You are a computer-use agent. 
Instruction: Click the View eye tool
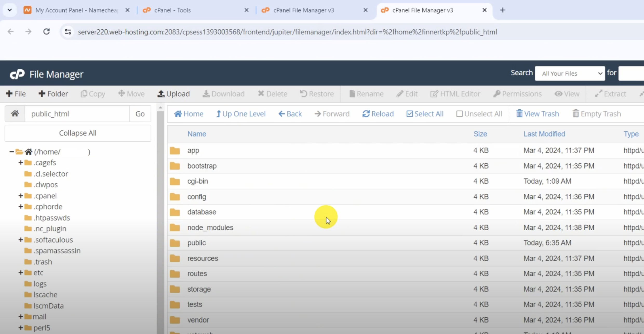click(567, 94)
